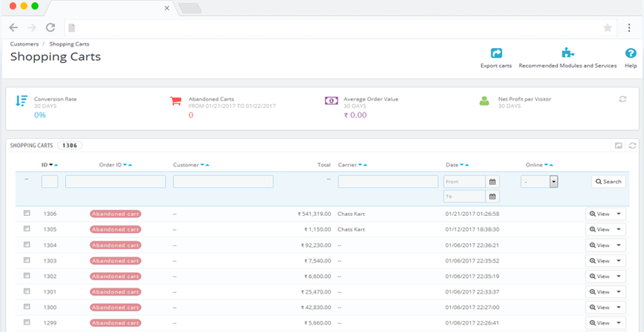Open the Online filter dropdown
This screenshot has width=644, height=332.
tap(539, 182)
